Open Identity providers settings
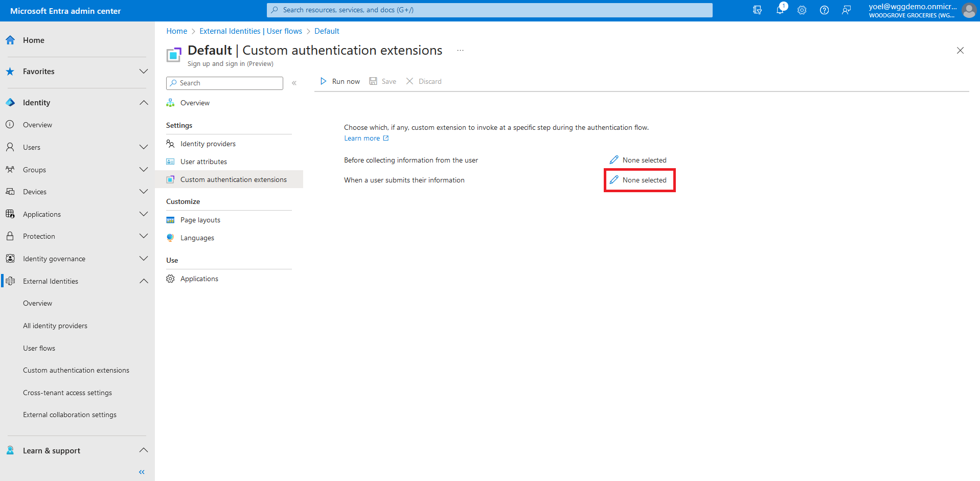The width and height of the screenshot is (980, 481). (208, 144)
